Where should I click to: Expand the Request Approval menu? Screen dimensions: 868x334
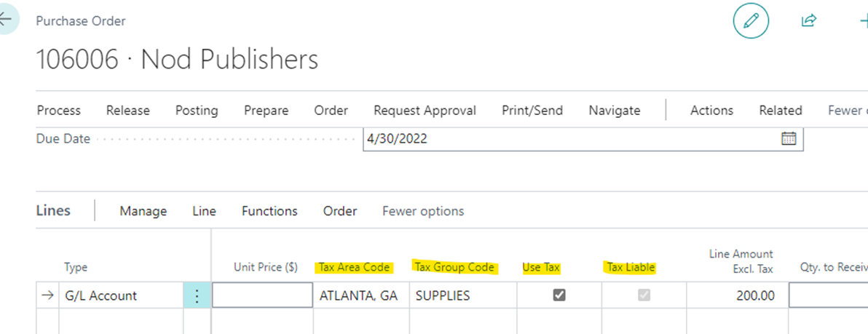[425, 111]
